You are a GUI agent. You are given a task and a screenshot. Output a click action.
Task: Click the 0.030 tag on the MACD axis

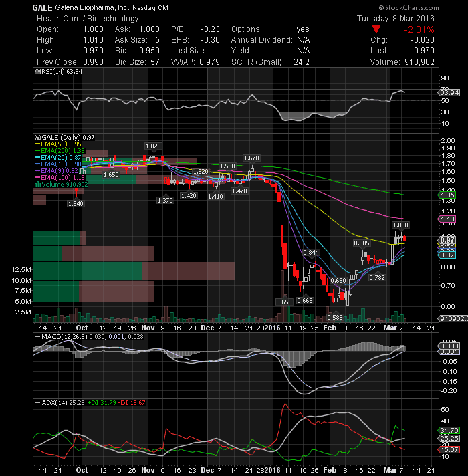(x=449, y=346)
